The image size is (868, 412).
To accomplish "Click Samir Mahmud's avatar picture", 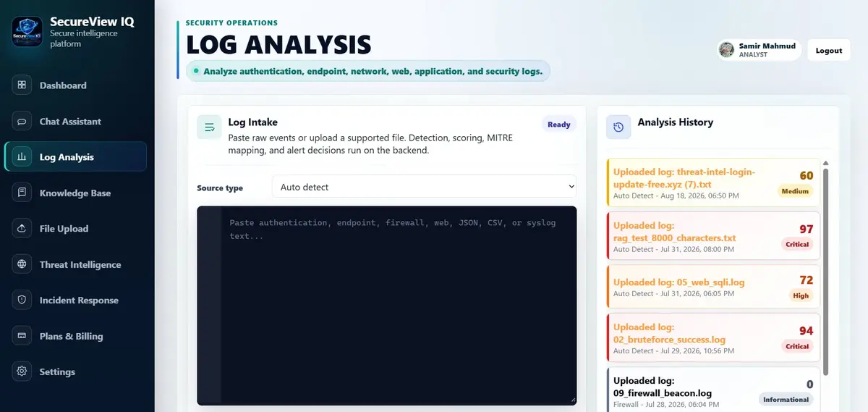I will tap(726, 50).
